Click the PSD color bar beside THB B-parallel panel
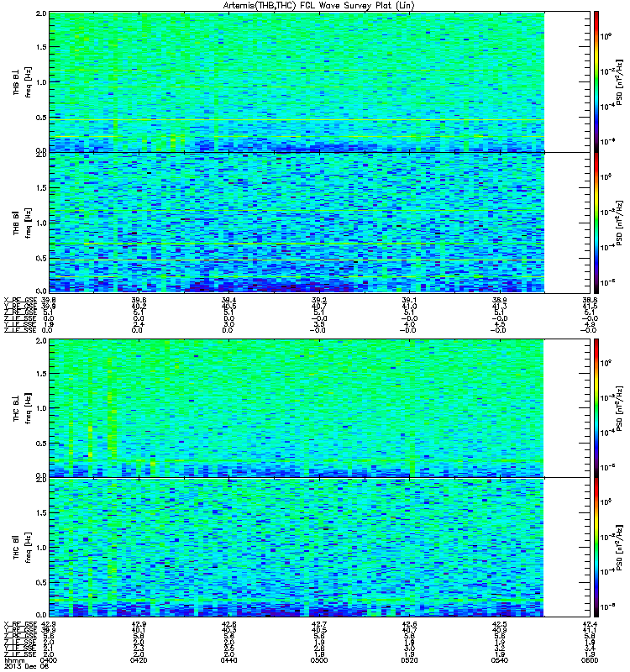This screenshot has width=630, height=672. click(596, 223)
